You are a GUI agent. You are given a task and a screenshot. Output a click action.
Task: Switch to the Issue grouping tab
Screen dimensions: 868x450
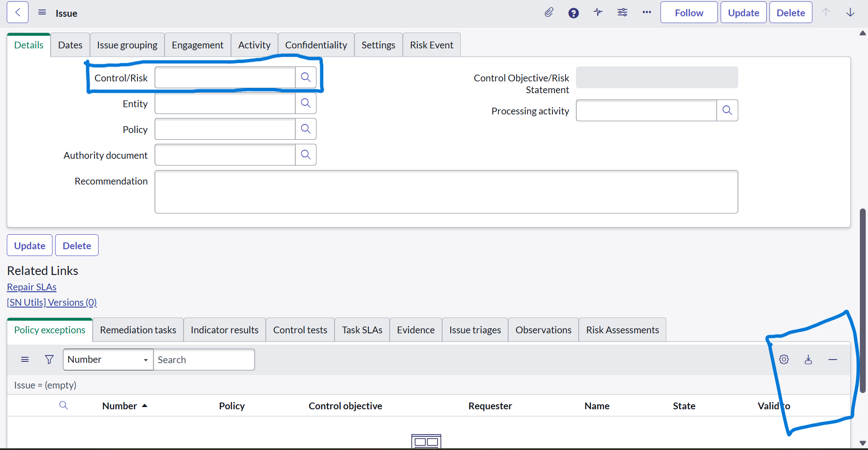(127, 45)
